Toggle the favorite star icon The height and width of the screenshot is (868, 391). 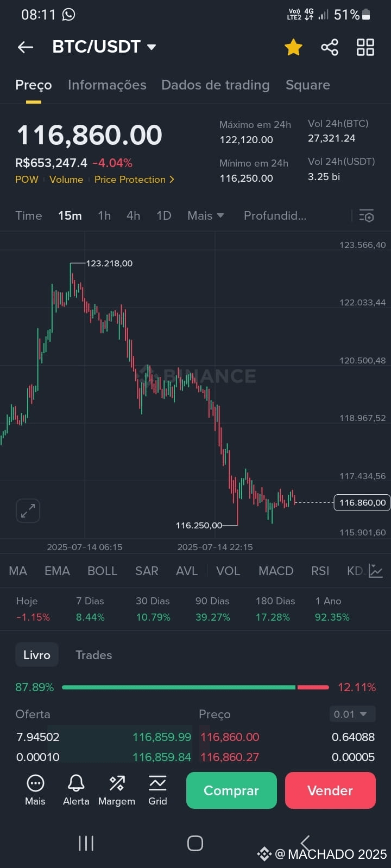(293, 47)
